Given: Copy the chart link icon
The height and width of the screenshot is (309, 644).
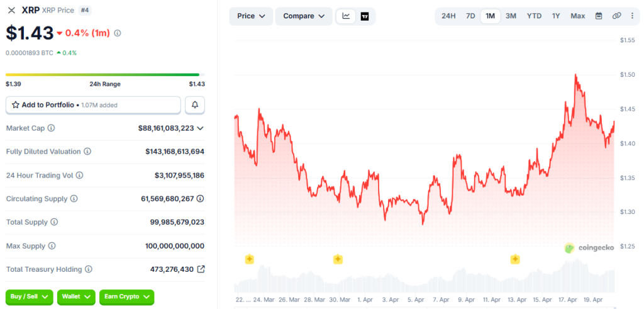Looking at the screenshot, I should coord(616,16).
